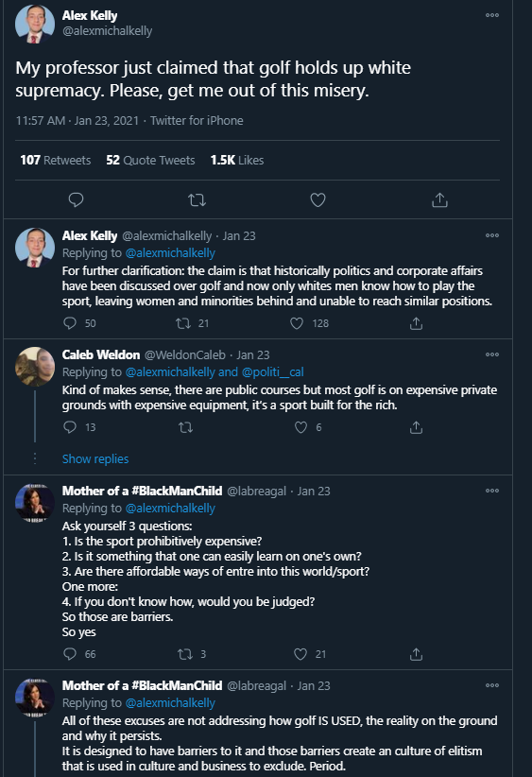View the 107 Retweets list
Screen dimensions: 532x777
(56, 160)
